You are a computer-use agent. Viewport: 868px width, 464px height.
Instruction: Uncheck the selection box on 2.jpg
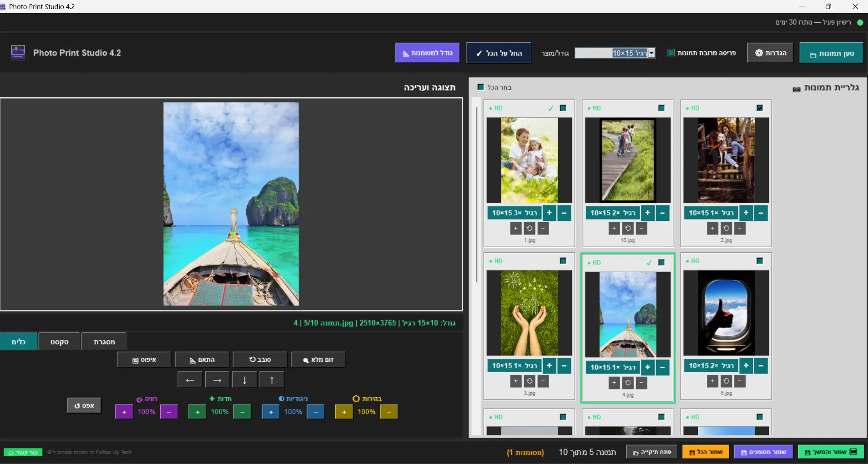[x=760, y=108]
